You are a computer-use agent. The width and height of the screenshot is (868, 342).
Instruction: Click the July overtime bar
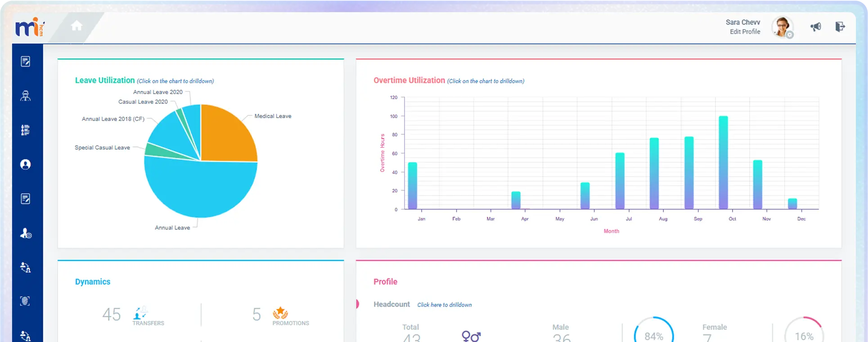tap(620, 181)
